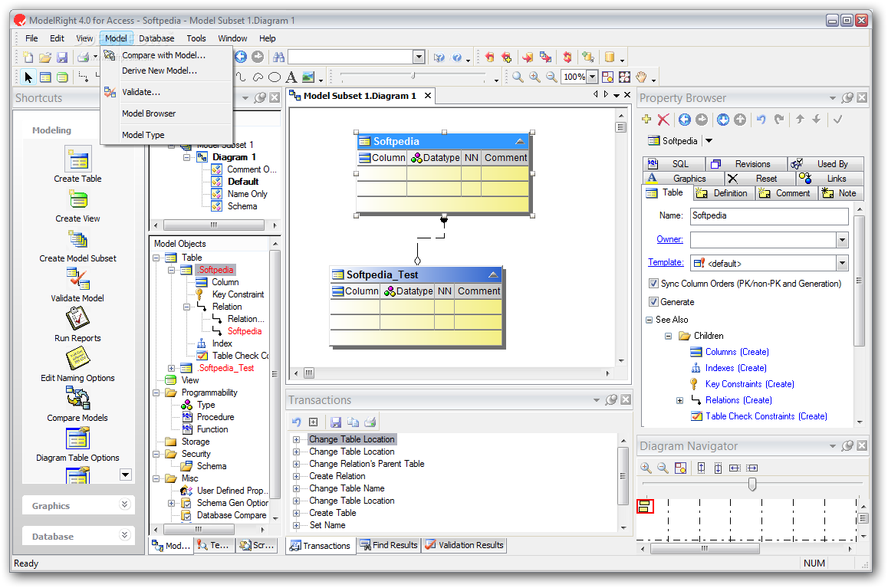Open the Database menu
This screenshot has height=588, width=888.
point(156,38)
